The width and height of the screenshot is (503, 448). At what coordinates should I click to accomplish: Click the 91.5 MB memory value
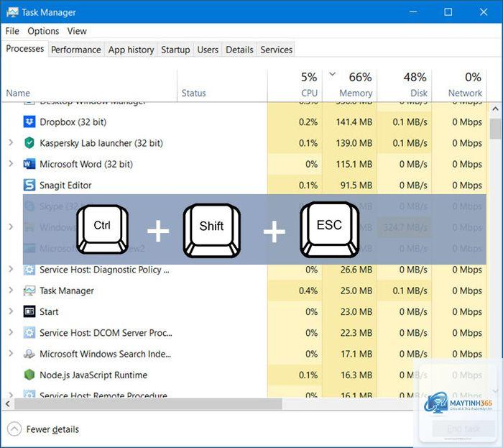click(356, 186)
